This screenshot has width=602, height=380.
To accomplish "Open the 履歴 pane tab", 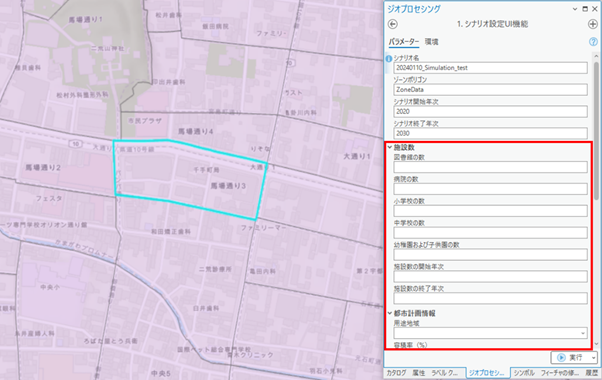I will [591, 373].
